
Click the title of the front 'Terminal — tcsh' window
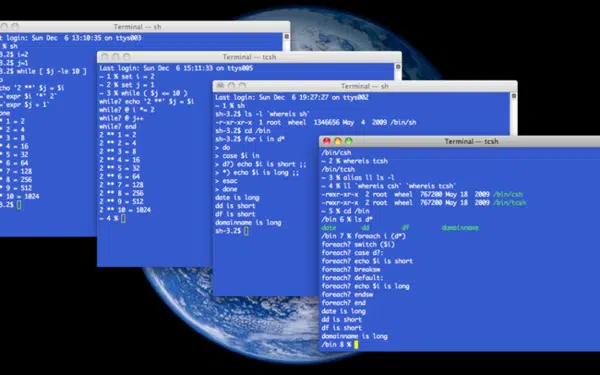[x=471, y=141]
